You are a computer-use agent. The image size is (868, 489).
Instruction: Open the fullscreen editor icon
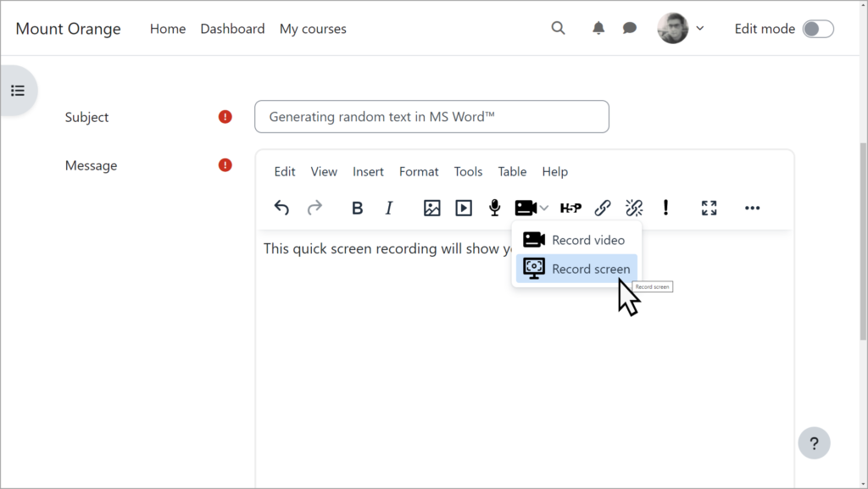pos(709,208)
